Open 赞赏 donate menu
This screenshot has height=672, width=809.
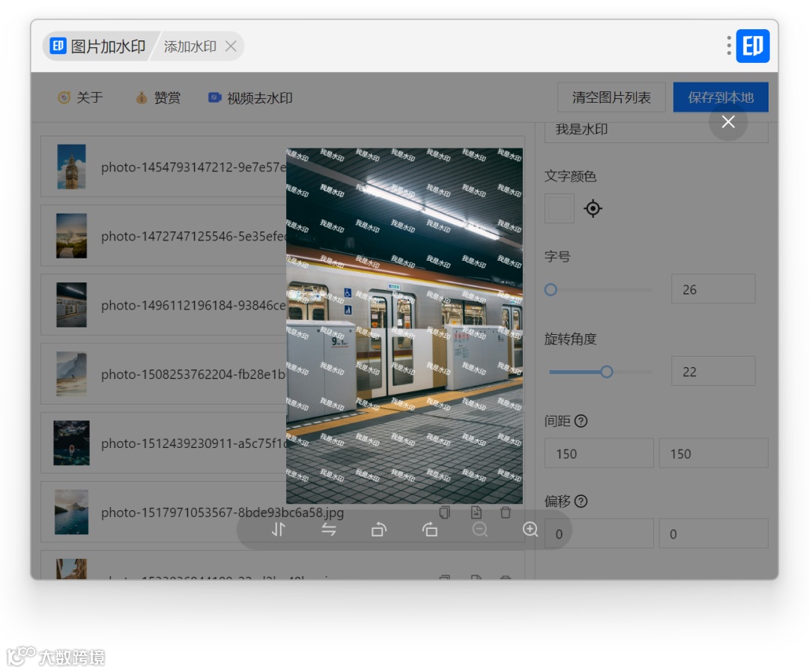158,97
